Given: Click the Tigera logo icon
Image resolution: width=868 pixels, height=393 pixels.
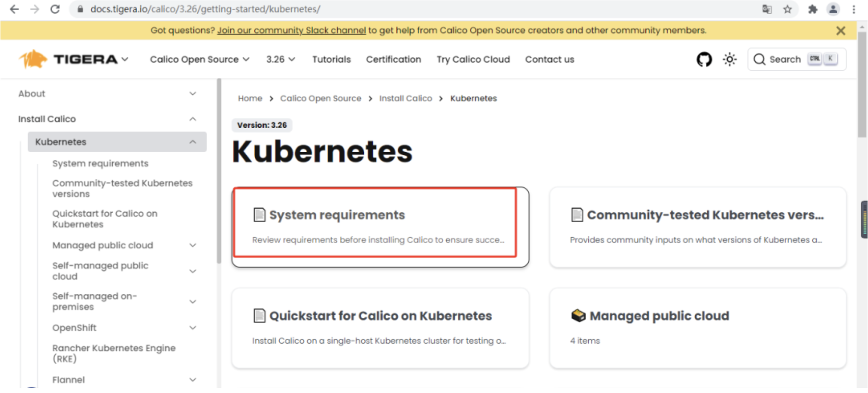Looking at the screenshot, I should click(x=33, y=59).
